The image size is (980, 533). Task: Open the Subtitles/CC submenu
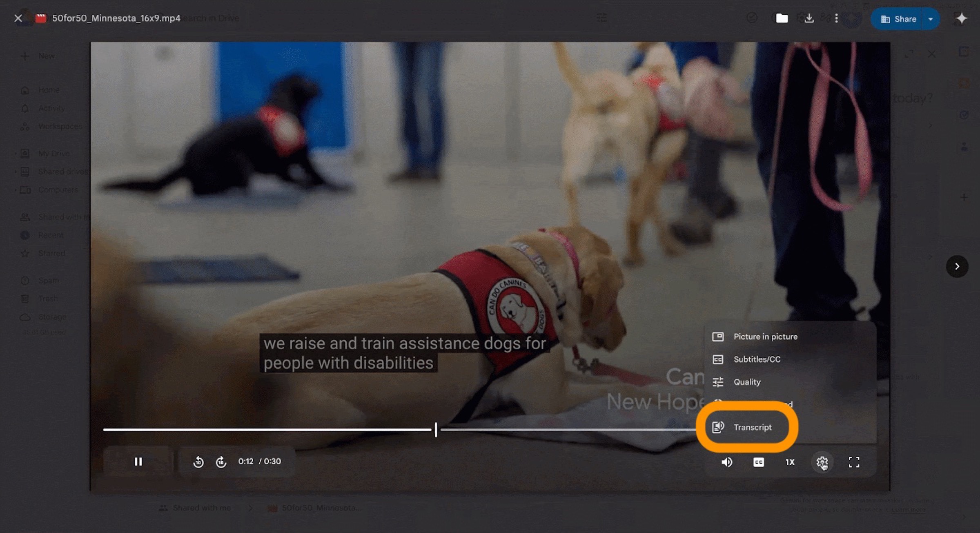point(757,359)
